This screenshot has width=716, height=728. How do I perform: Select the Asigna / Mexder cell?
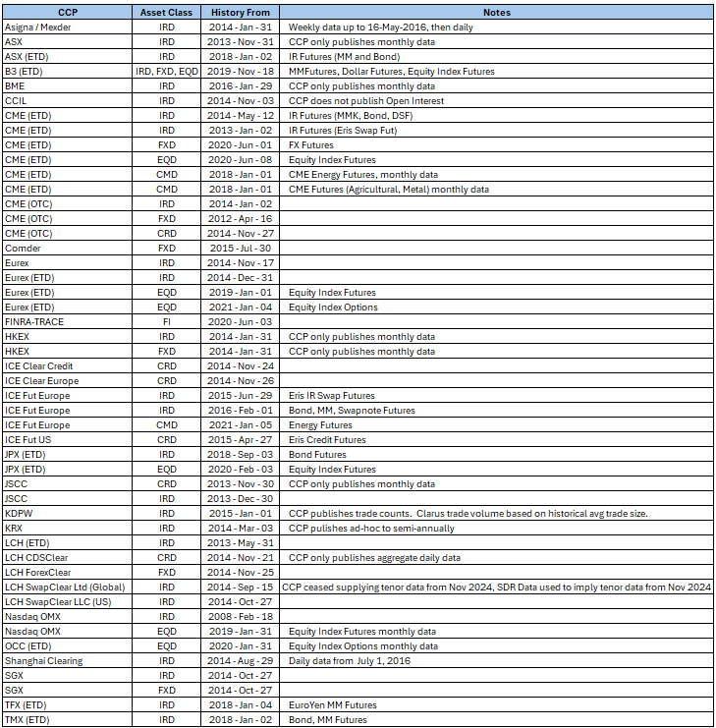pos(68,27)
